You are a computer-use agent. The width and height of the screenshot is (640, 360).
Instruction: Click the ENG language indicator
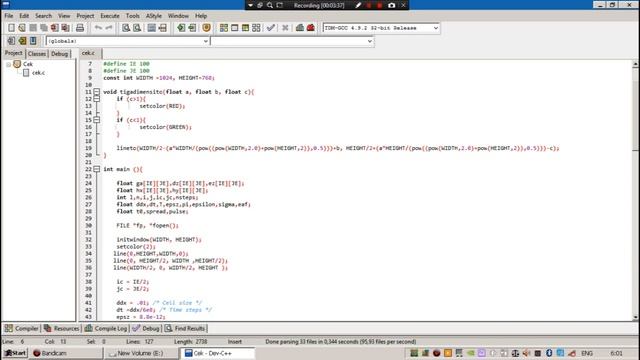pyautogui.click(x=587, y=353)
